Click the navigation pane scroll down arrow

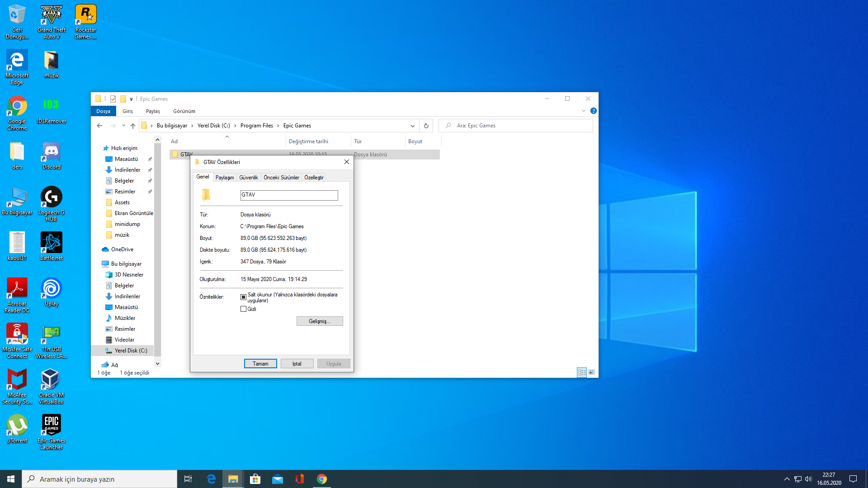pos(157,363)
